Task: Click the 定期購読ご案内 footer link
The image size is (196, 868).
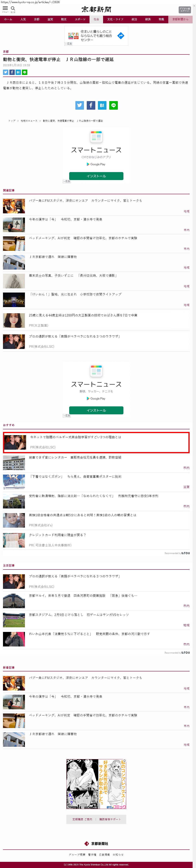Action: 82,819
